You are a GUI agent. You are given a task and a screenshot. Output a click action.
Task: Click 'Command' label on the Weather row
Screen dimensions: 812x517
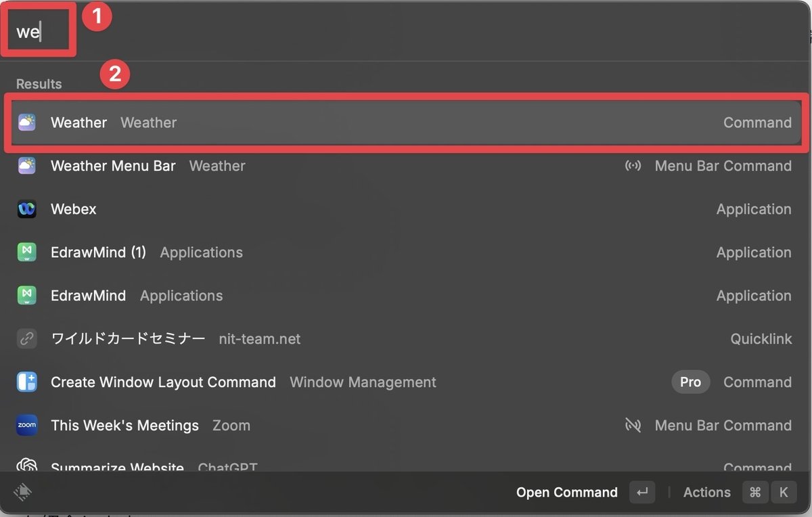(757, 122)
